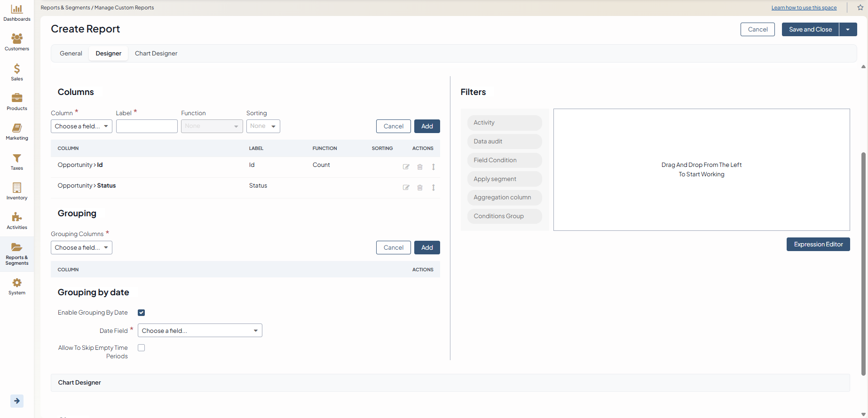Expand the Date Field dropdown

(x=200, y=331)
